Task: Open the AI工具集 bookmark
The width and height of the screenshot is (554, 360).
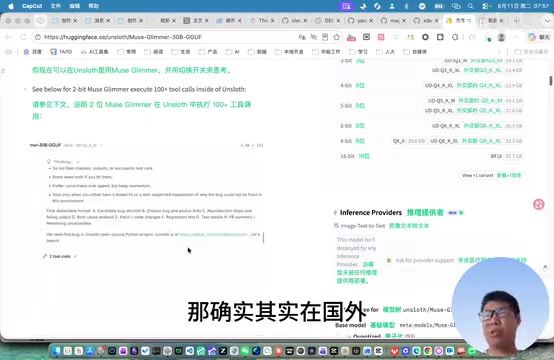Action: pos(94,52)
